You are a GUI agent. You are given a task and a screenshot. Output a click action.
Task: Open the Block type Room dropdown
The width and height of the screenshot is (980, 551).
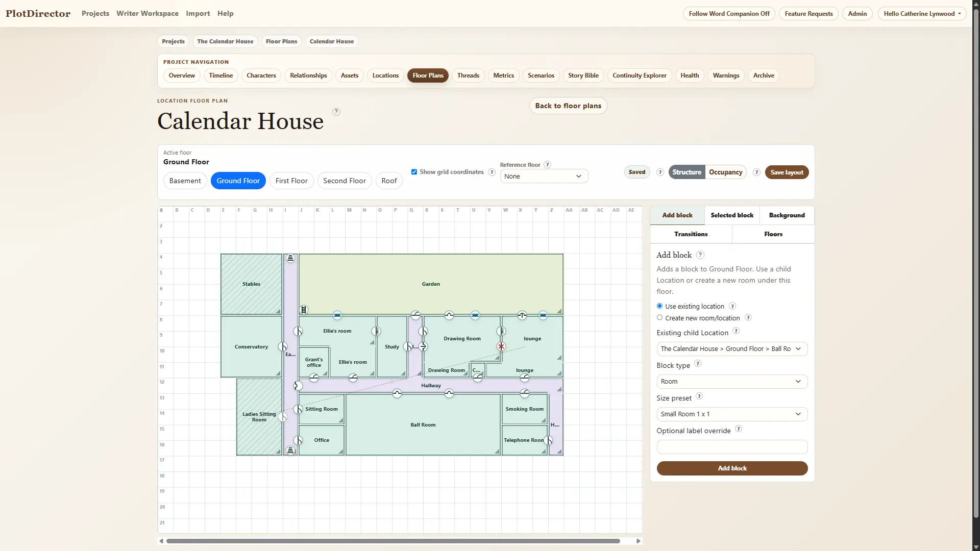click(x=732, y=382)
